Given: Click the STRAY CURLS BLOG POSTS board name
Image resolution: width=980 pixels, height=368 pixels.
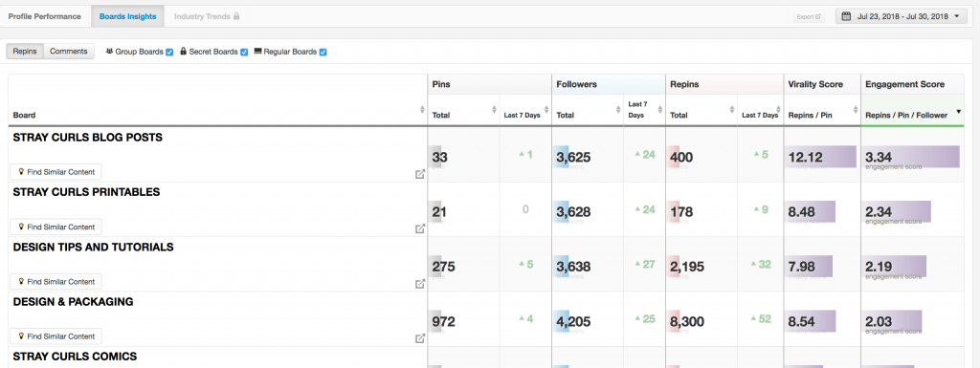Looking at the screenshot, I should pyautogui.click(x=87, y=138).
